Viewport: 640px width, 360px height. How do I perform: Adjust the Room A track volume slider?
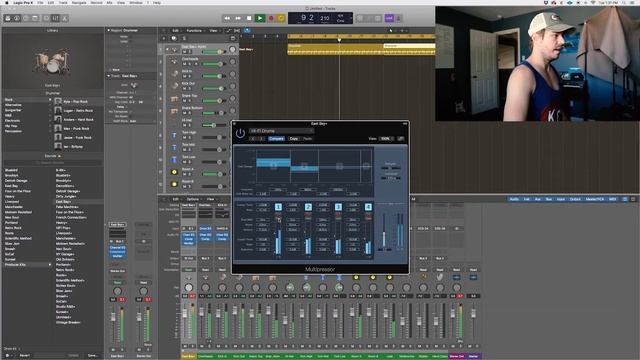(213, 174)
